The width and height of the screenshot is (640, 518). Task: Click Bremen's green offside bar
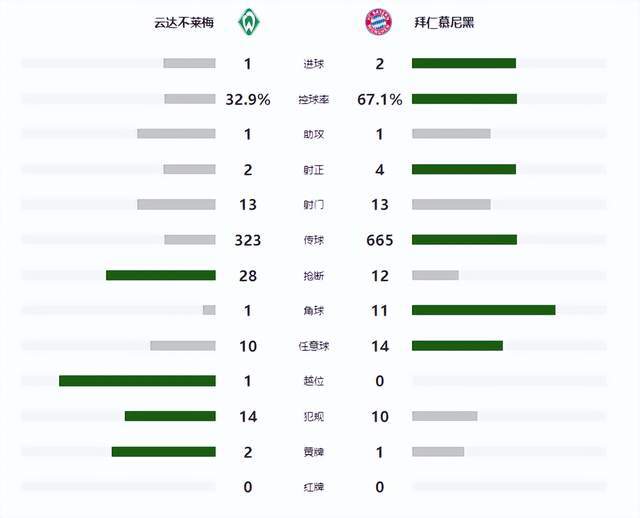point(137,381)
